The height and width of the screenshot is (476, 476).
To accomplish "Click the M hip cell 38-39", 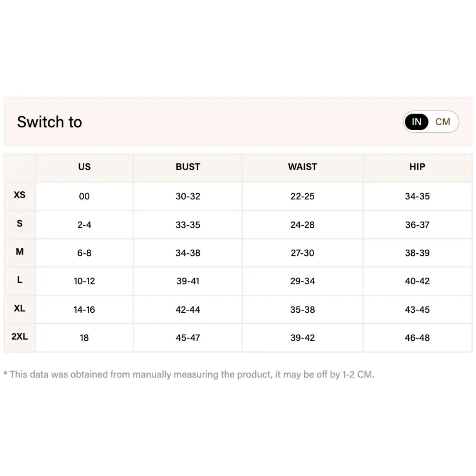I will click(x=417, y=253).
